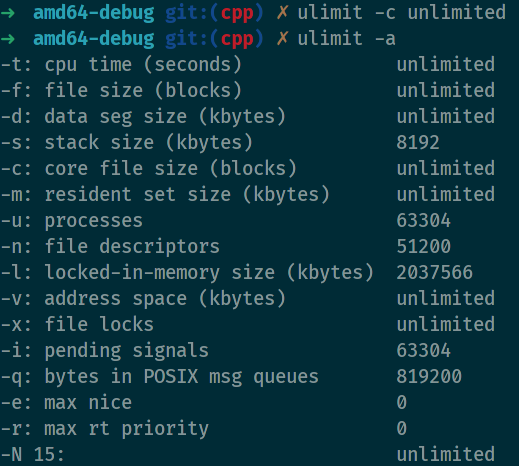Click the red 'cpp' branch name on second line

click(x=237, y=40)
